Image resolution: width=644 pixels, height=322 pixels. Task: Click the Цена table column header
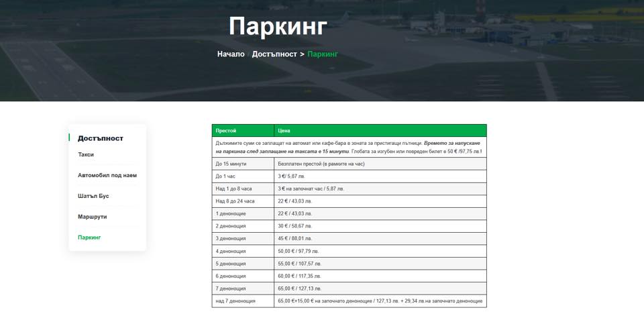pos(284,131)
